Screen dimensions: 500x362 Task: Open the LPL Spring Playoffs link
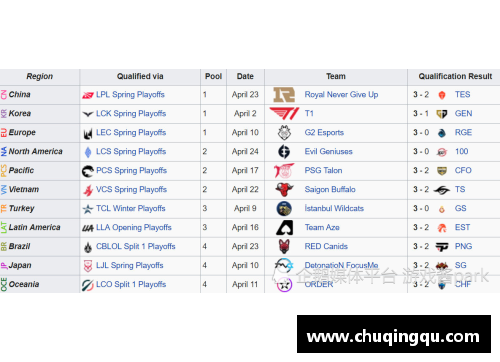[130, 95]
